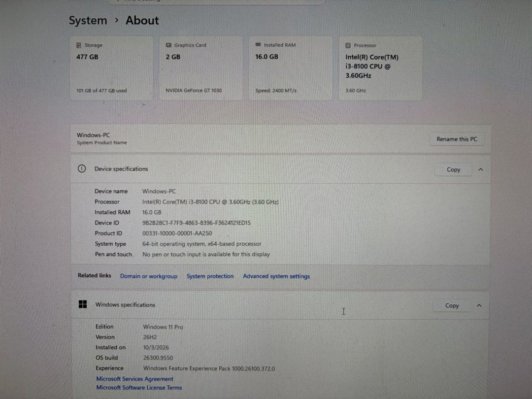Open the Storage 477 GB card
Screen dimensions: 532x399
pos(112,68)
